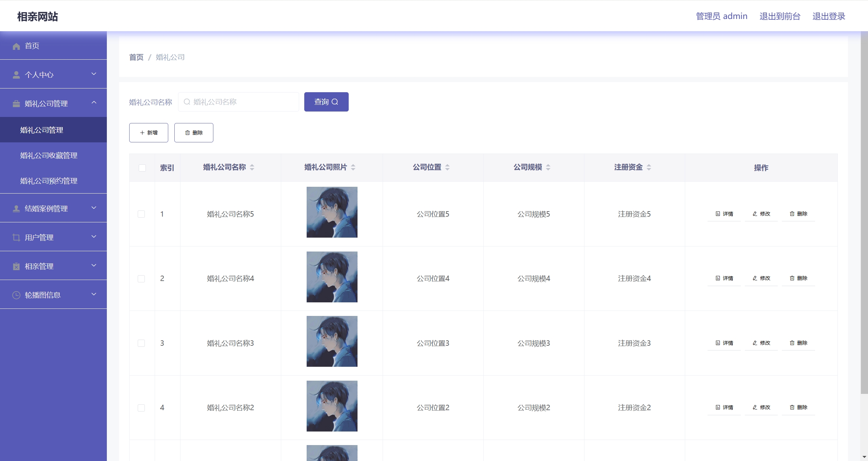Click the home icon beside 首页 in sidebar
The width and height of the screenshot is (868, 461).
coord(16,46)
